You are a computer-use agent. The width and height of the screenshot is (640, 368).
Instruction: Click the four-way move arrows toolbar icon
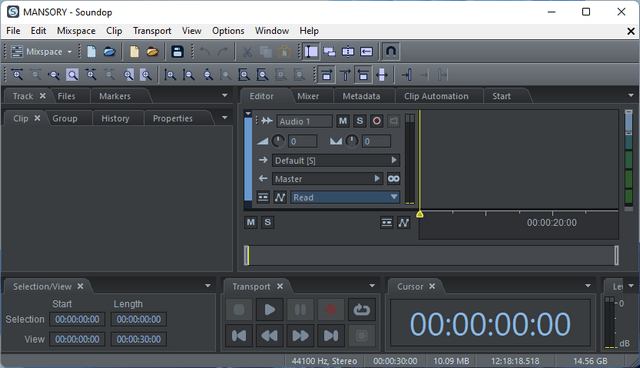pyautogui.click(x=382, y=75)
